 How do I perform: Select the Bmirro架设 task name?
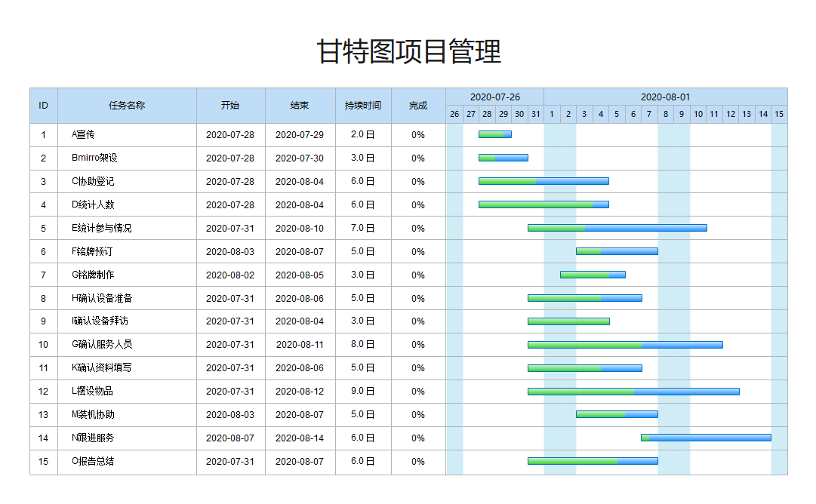click(x=94, y=158)
